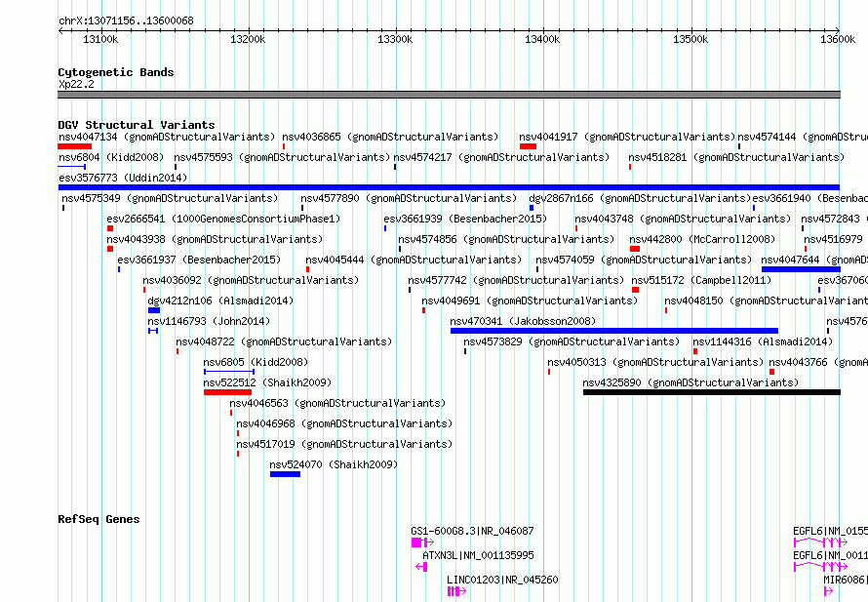The image size is (868, 602).
Task: Select nsv4517019 variant label
Action: point(344,444)
